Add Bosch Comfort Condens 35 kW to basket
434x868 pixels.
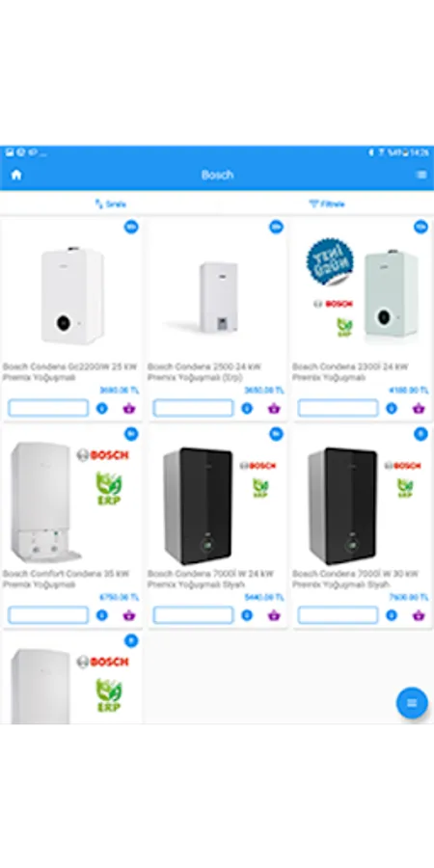point(129,615)
